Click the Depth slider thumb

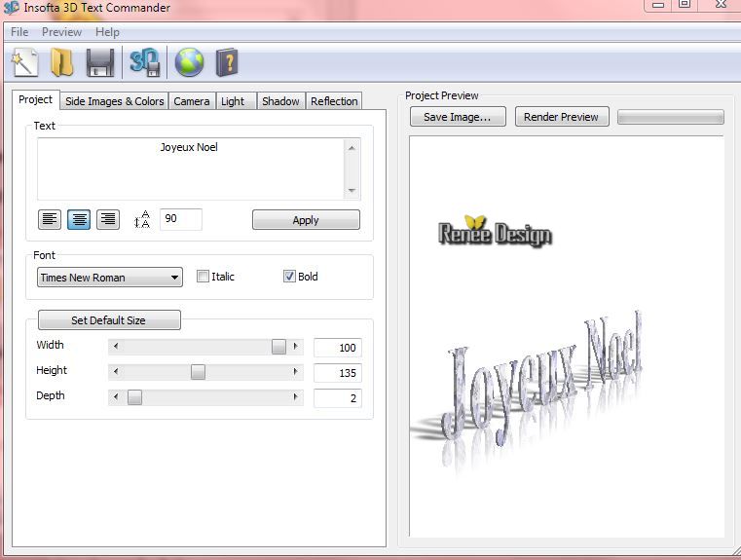click(134, 397)
